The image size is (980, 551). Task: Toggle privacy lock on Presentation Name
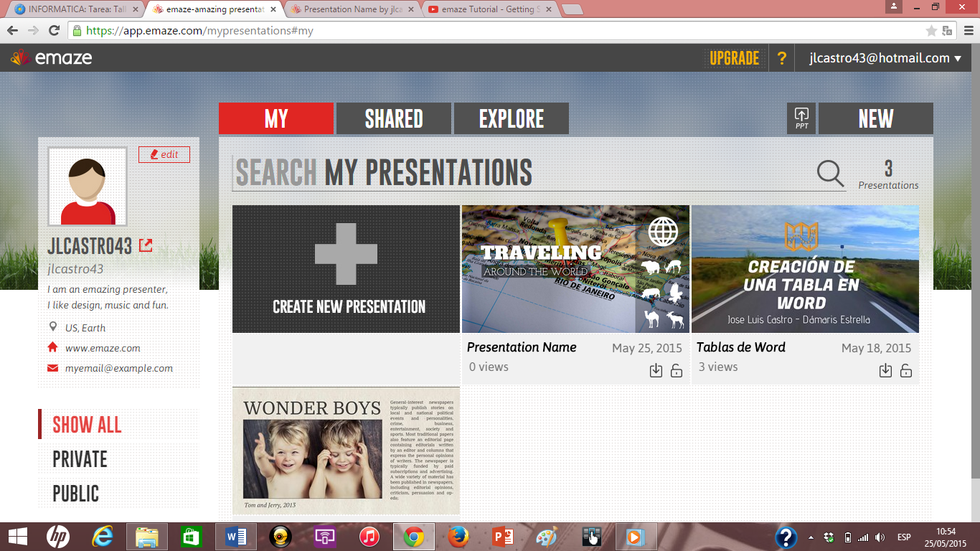(677, 370)
